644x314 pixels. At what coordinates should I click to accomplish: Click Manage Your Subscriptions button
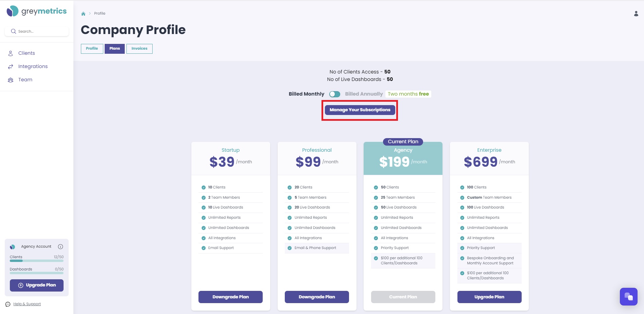point(360,110)
